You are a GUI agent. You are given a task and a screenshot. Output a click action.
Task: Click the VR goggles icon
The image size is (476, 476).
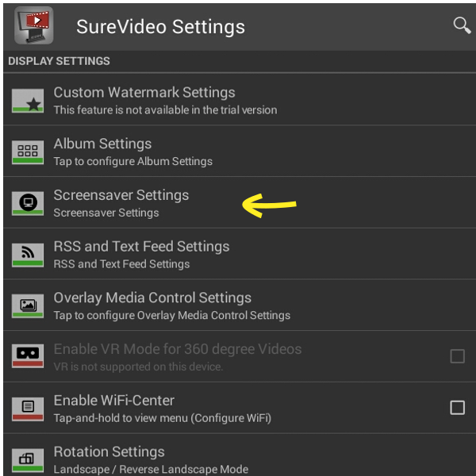28,355
